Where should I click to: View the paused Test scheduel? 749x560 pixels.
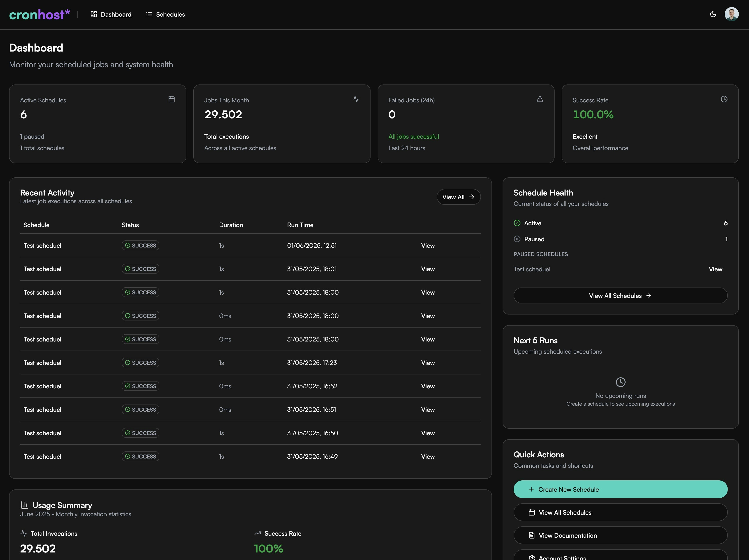point(715,269)
